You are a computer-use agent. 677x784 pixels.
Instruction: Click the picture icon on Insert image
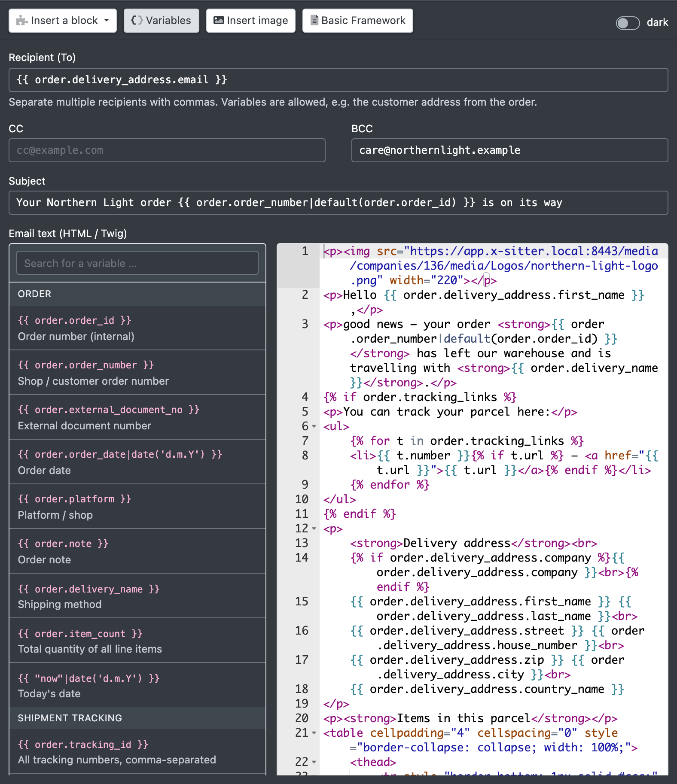[219, 20]
